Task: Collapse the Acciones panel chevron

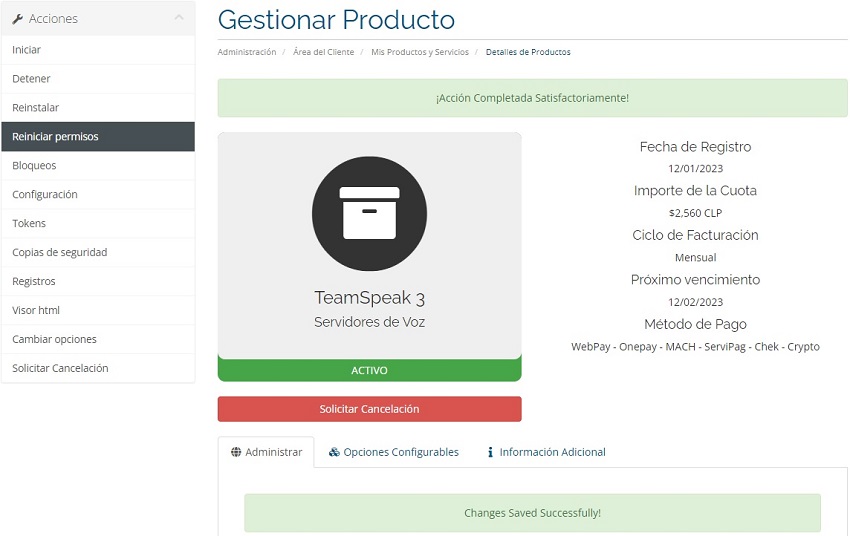Action: 178,18
